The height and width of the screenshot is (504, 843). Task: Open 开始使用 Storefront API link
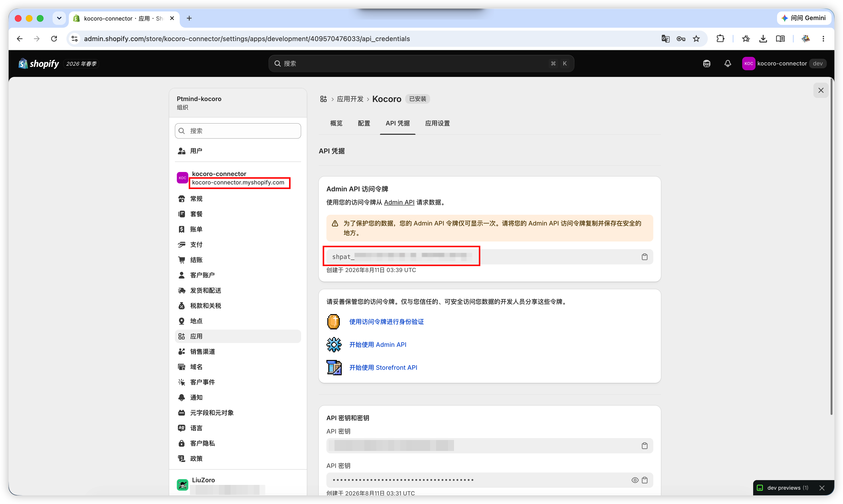coord(383,367)
